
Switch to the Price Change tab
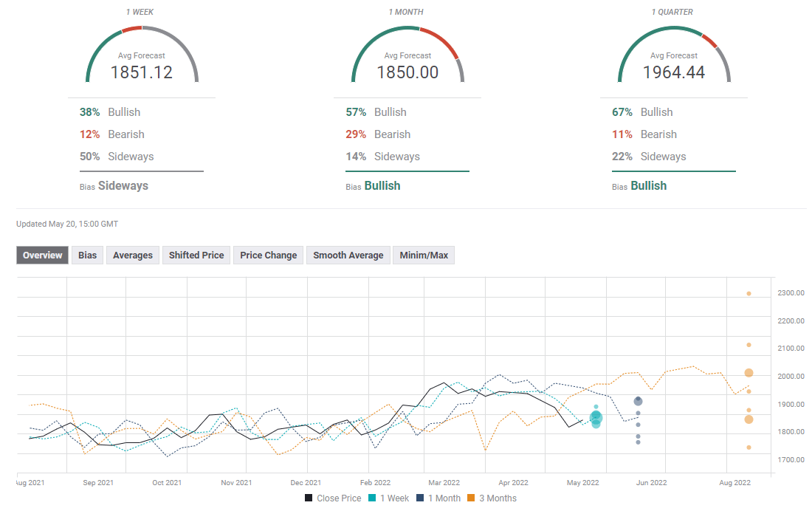point(268,255)
